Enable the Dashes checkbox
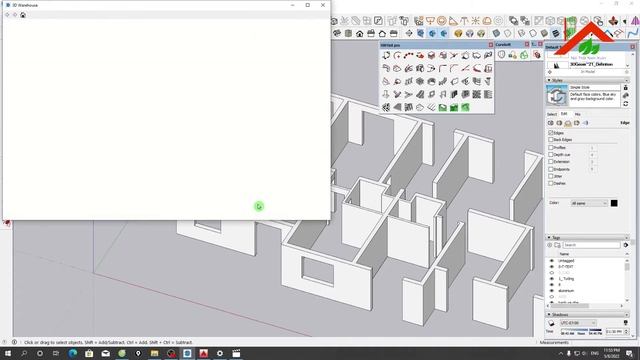The image size is (640, 360). tap(551, 183)
